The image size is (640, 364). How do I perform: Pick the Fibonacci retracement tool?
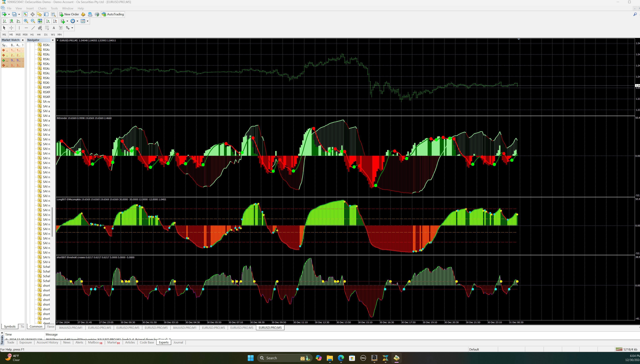(x=47, y=28)
